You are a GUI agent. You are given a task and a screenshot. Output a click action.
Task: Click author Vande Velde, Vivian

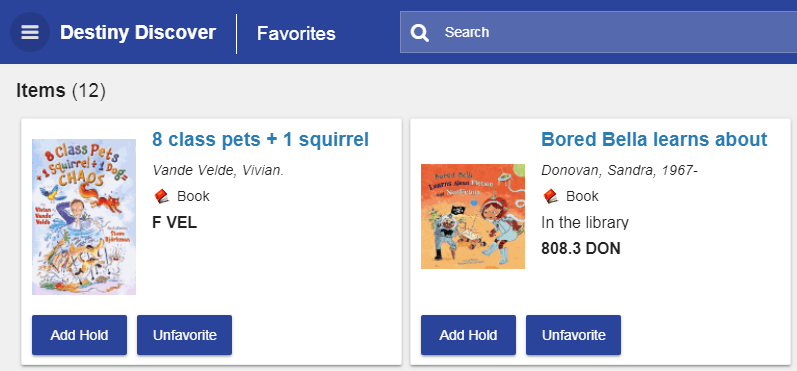[218, 170]
